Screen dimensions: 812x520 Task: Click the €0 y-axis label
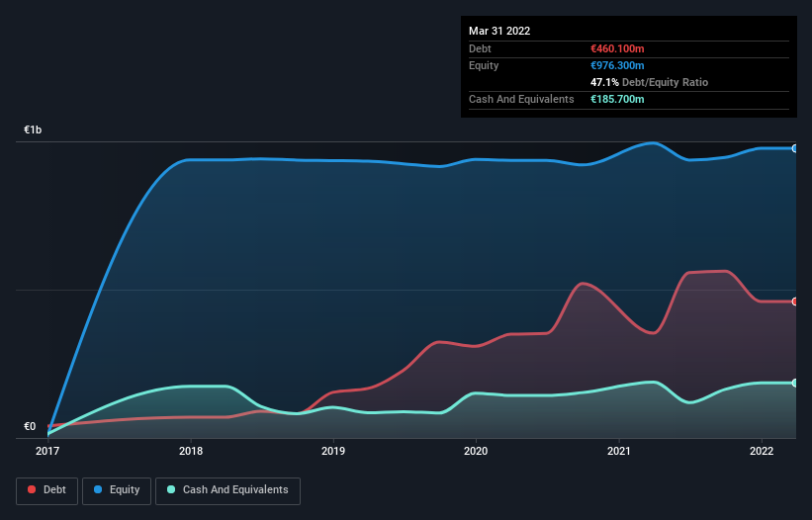click(30, 426)
